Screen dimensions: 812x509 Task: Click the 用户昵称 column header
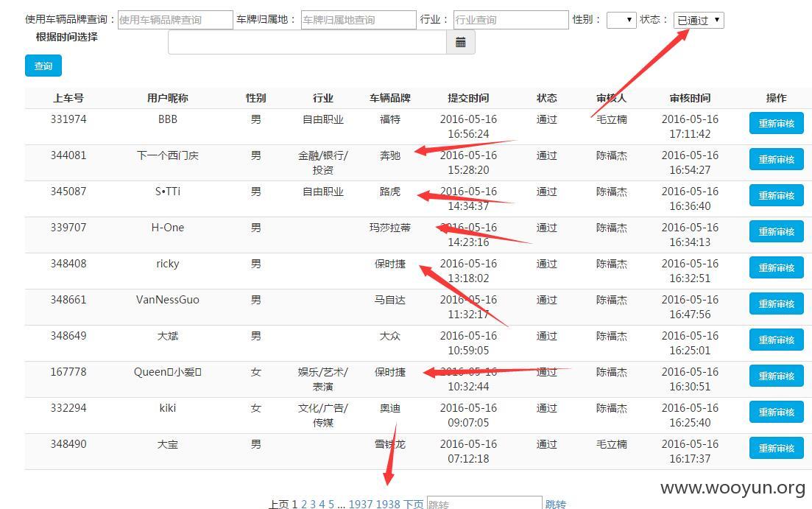click(168, 98)
